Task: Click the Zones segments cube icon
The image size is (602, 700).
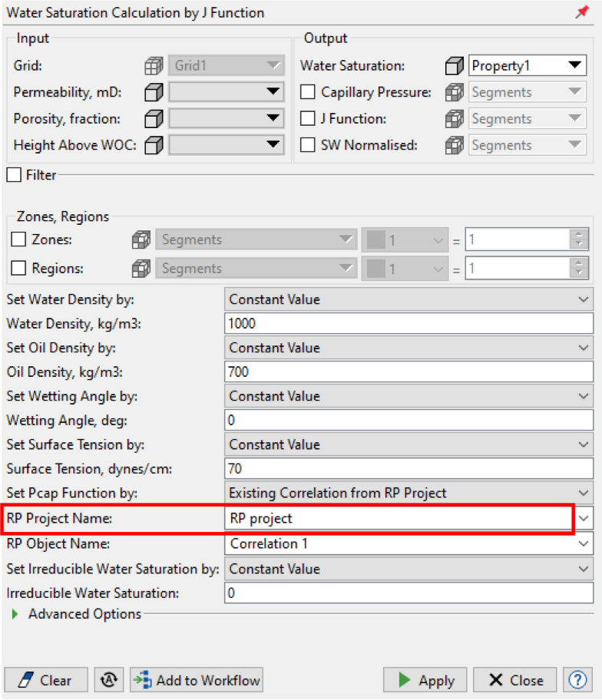Action: coord(141,240)
